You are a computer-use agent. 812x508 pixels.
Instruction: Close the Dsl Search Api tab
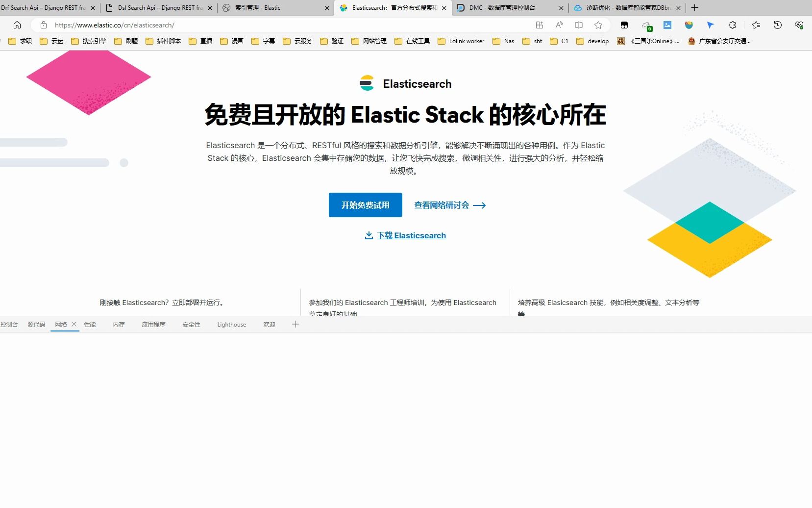pyautogui.click(x=210, y=8)
